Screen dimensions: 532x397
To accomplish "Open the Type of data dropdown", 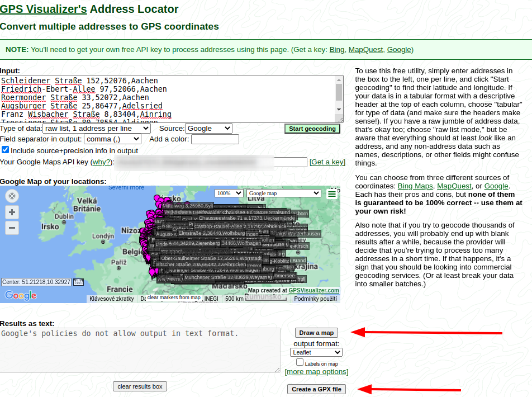I will click(97, 129).
